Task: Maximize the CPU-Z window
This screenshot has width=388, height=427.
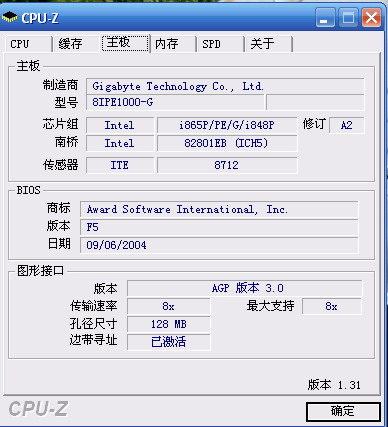Action: click(348, 17)
